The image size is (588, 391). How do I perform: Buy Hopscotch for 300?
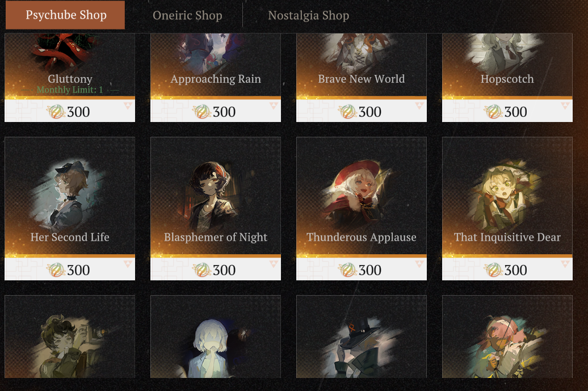[x=507, y=78]
